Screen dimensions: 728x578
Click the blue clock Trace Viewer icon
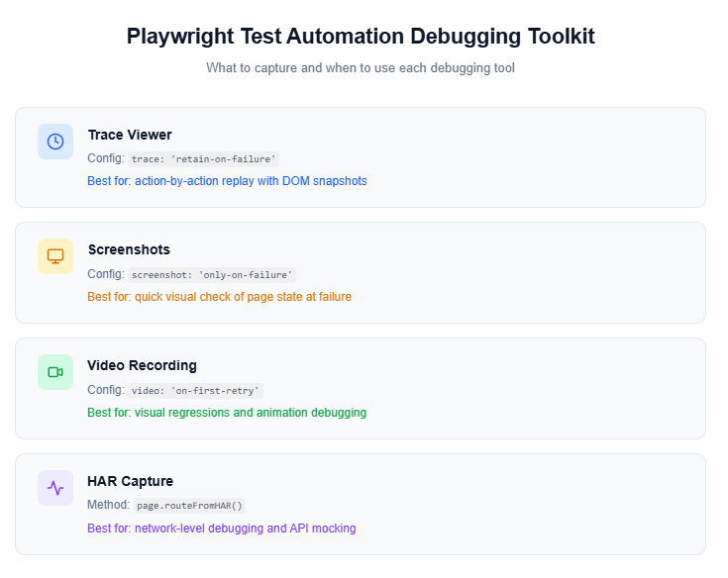(55, 142)
